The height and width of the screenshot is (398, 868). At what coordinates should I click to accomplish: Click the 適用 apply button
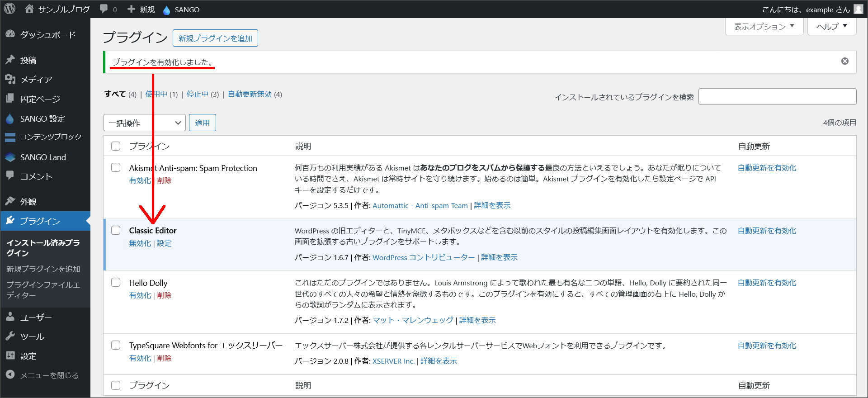[x=202, y=123]
